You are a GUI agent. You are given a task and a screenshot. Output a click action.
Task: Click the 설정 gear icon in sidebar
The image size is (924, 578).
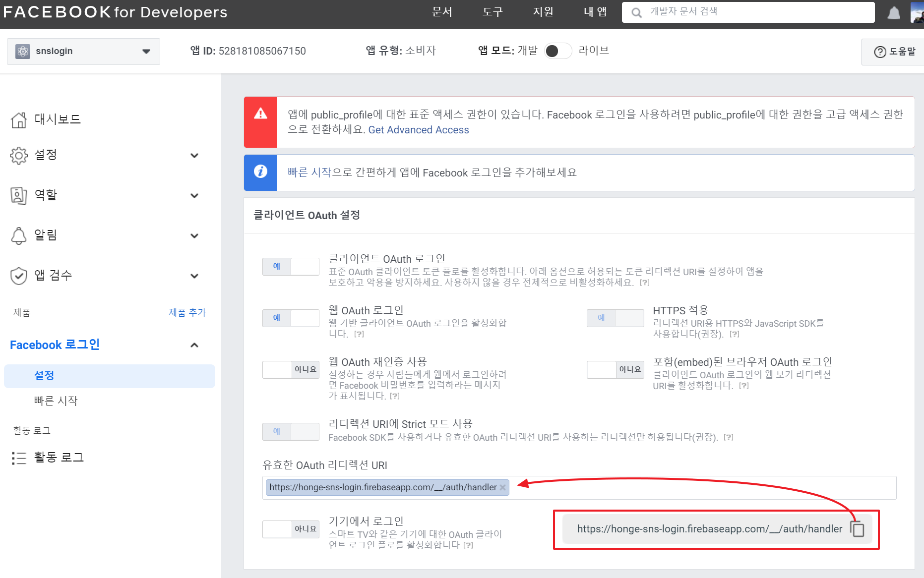coord(19,155)
